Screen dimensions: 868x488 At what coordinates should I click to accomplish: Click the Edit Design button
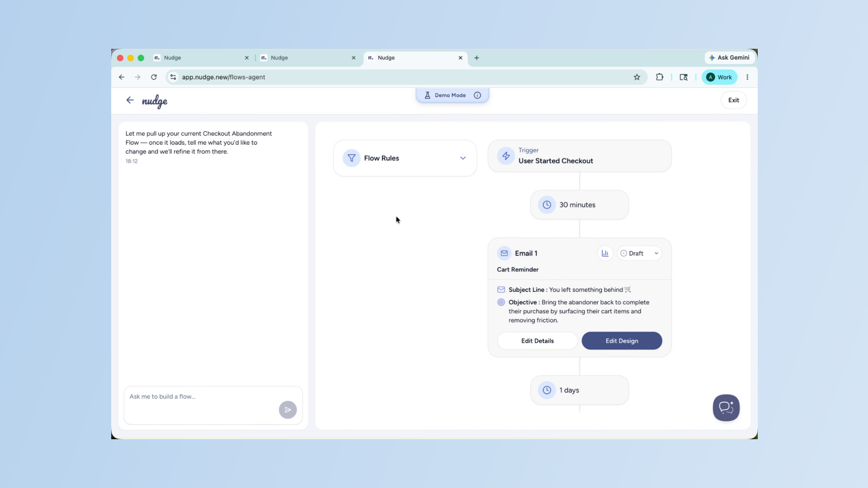tap(622, 341)
